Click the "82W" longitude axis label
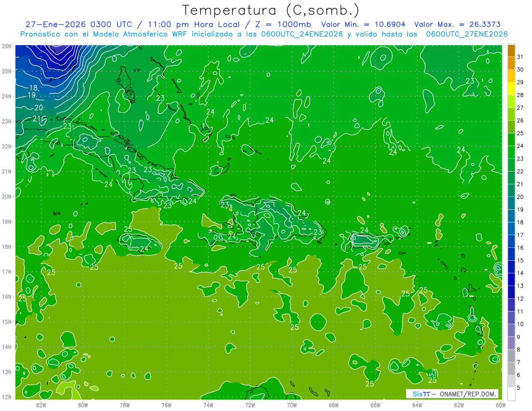Screen dimensions: 532x411 [41, 404]
